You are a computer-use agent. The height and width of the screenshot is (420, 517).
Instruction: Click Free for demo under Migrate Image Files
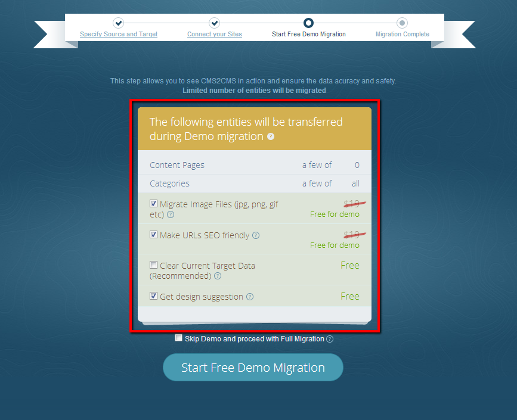335,214
